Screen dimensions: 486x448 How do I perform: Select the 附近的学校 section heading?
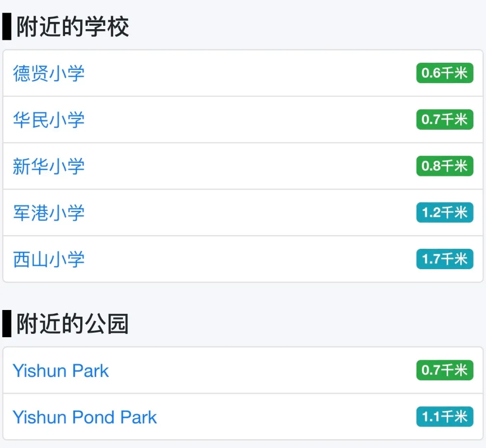[72, 27]
